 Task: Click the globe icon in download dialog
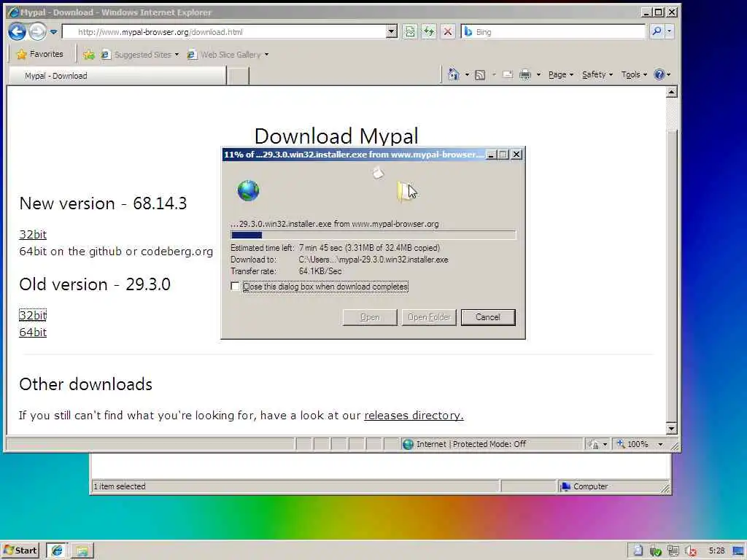coord(248,190)
